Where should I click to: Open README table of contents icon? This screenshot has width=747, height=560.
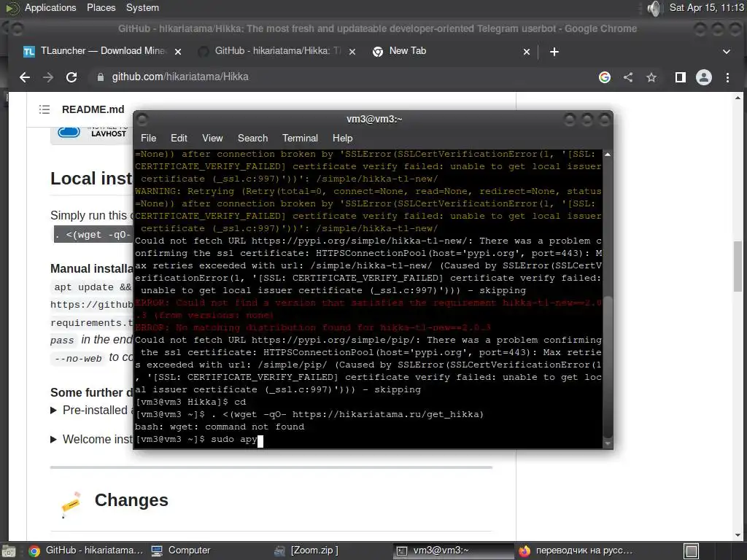coord(44,109)
